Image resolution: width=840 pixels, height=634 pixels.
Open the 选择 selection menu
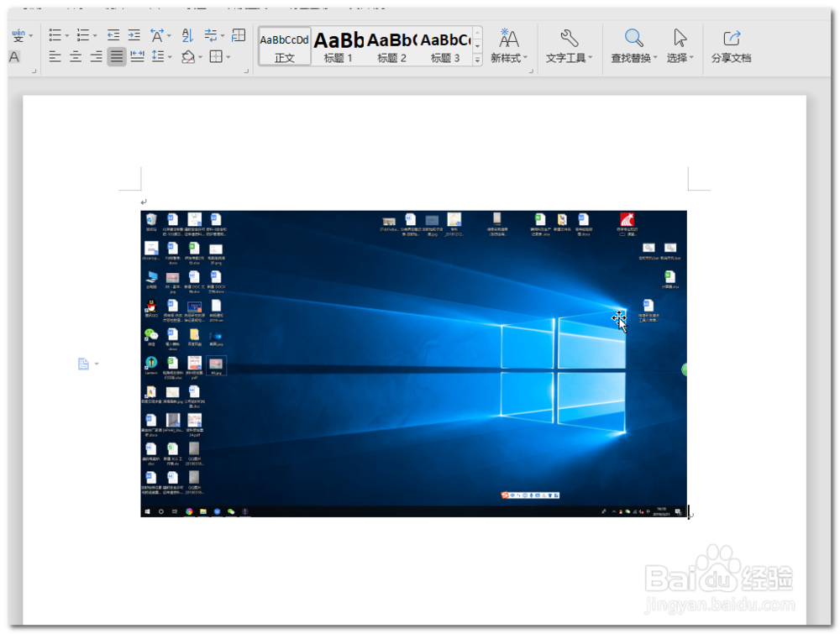[680, 46]
